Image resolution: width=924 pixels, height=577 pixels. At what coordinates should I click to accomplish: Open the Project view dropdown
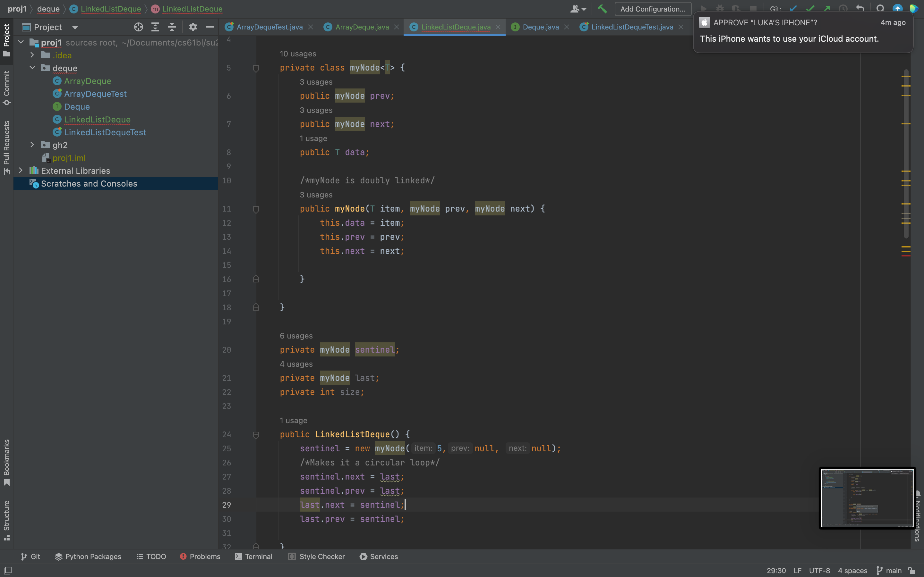pos(75,28)
